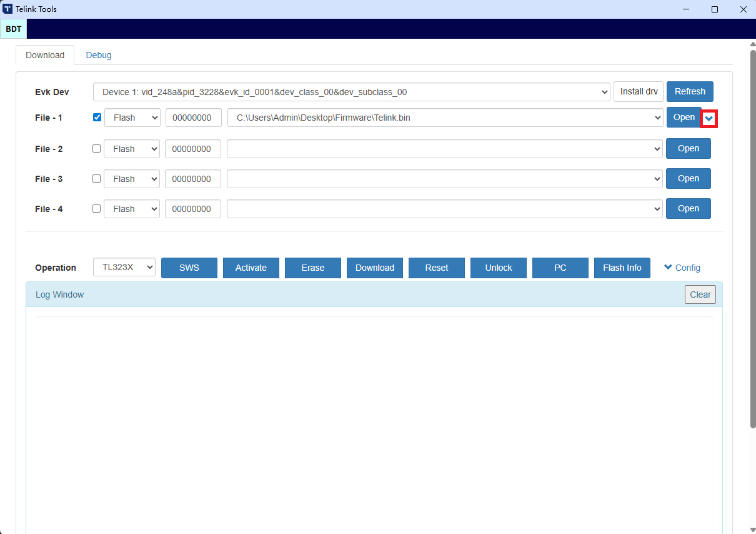Screen dimensions: 756x534
Task: Click the Install drv button
Action: pos(638,91)
